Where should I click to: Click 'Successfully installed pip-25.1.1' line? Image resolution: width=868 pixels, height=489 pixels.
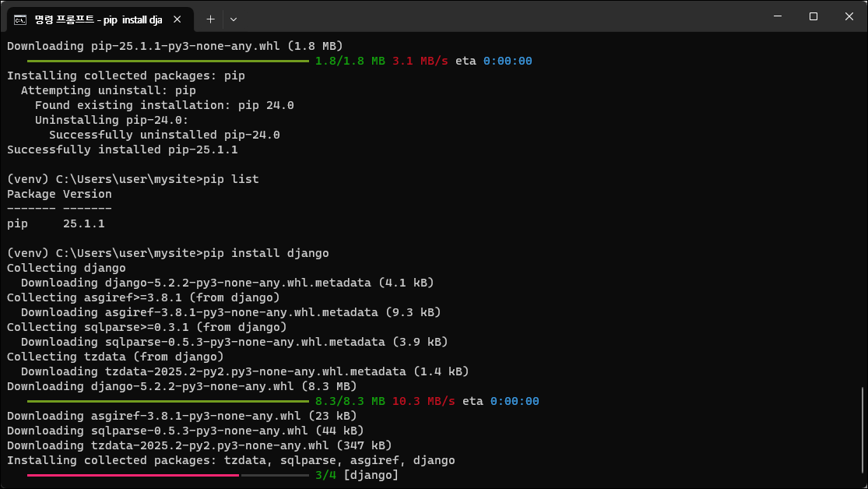[x=122, y=150]
